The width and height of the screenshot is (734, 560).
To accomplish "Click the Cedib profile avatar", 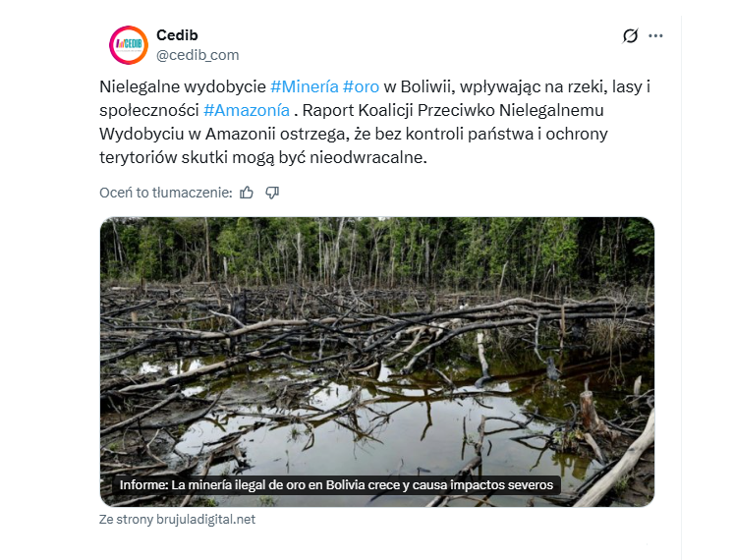I will click(x=128, y=45).
